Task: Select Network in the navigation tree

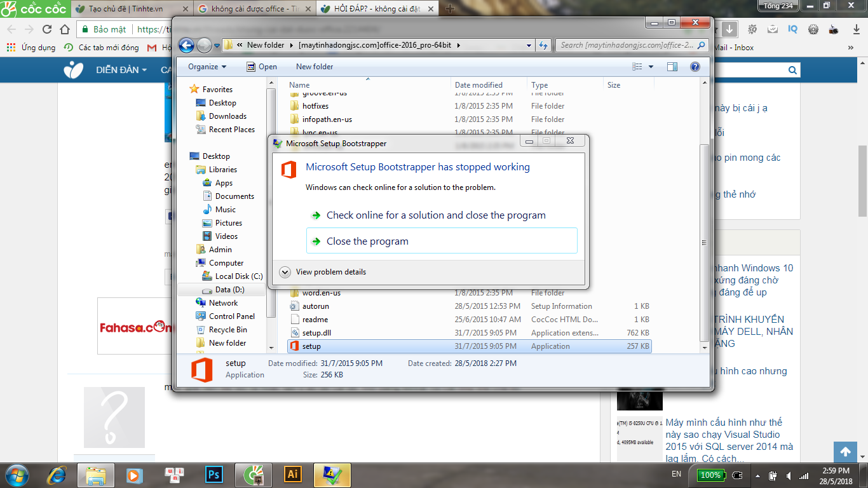Action: pos(223,303)
